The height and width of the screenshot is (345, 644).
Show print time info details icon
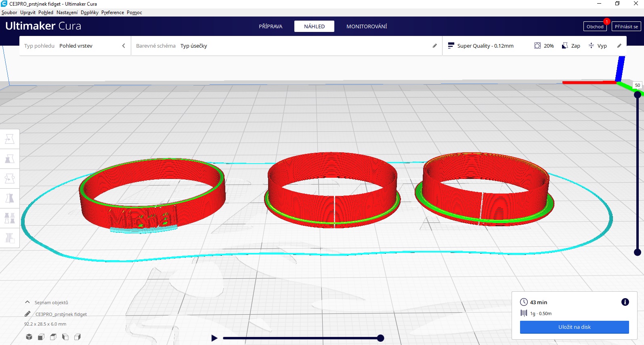tap(625, 302)
